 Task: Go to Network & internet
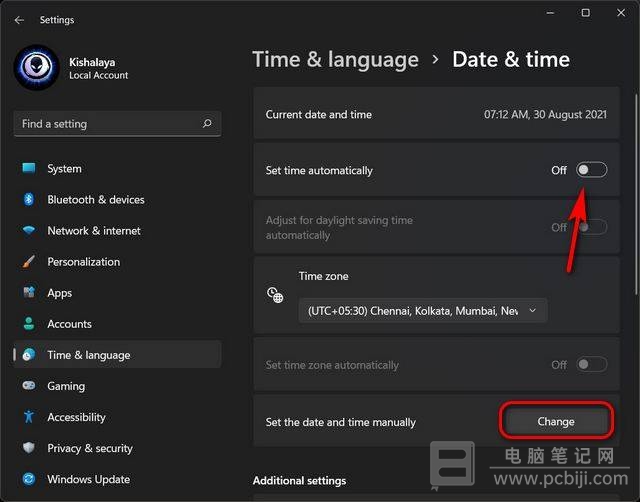(118, 231)
